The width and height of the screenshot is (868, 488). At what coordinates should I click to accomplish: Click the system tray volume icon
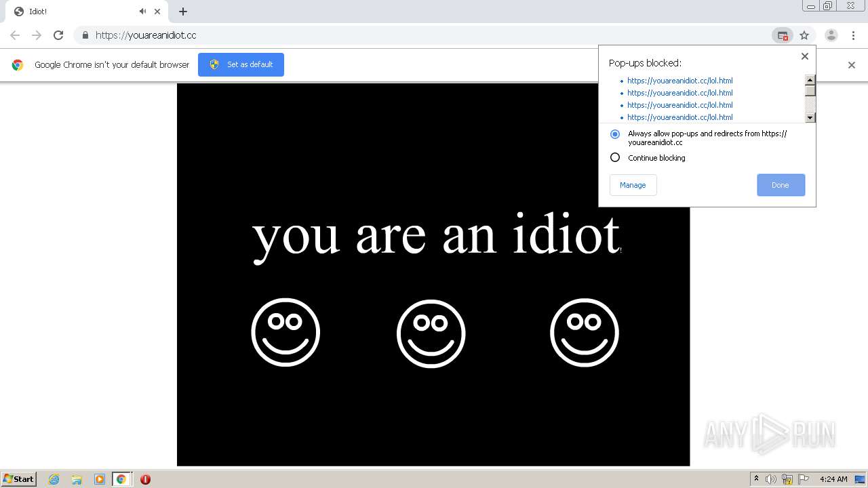pos(770,479)
